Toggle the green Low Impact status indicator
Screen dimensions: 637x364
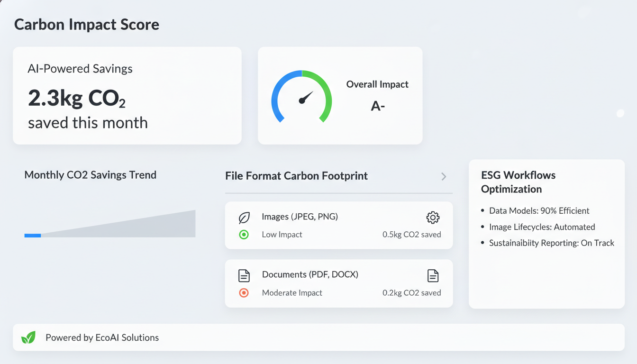coord(244,234)
